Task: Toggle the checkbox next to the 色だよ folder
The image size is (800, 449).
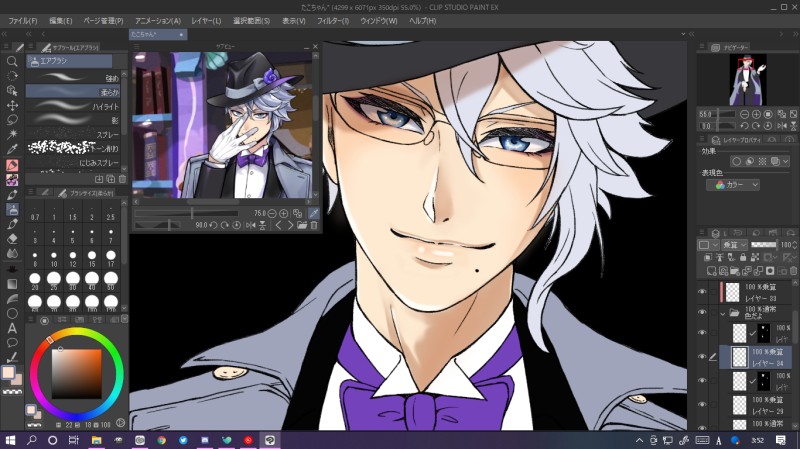Action: (714, 312)
